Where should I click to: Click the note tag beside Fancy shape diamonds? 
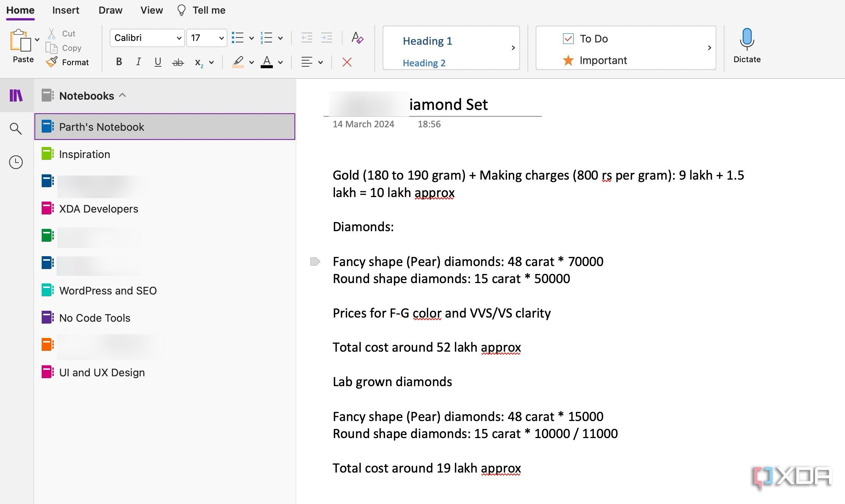tap(315, 261)
